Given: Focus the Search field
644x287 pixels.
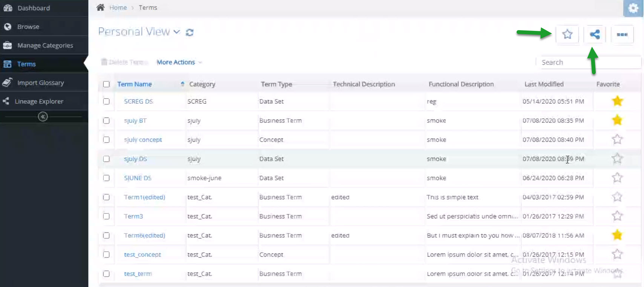Looking at the screenshot, I should pos(588,63).
